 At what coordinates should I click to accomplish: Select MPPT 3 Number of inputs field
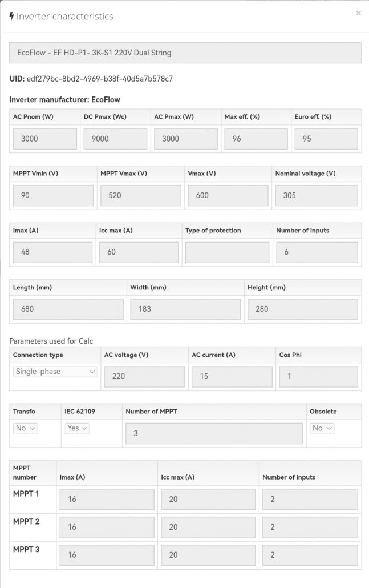click(310, 555)
